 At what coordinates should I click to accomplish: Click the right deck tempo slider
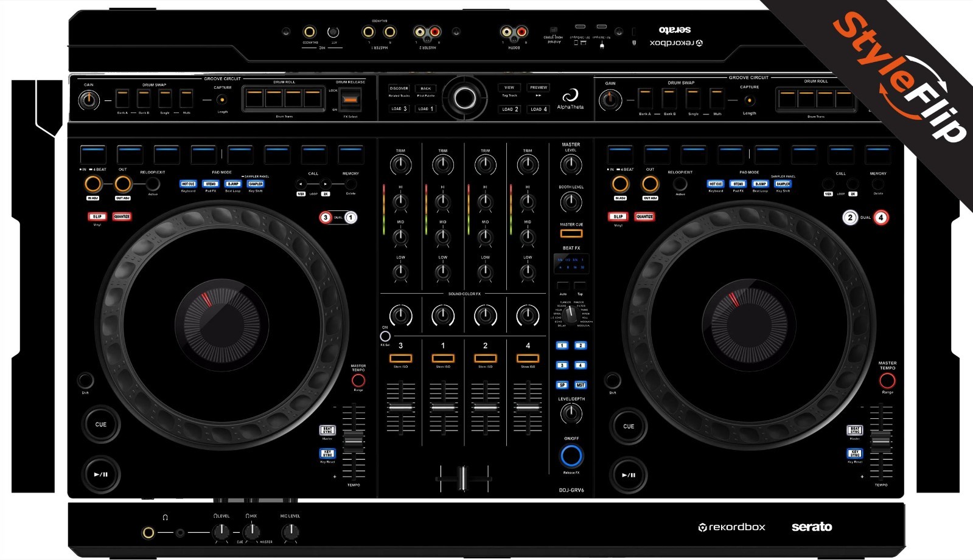point(881,440)
